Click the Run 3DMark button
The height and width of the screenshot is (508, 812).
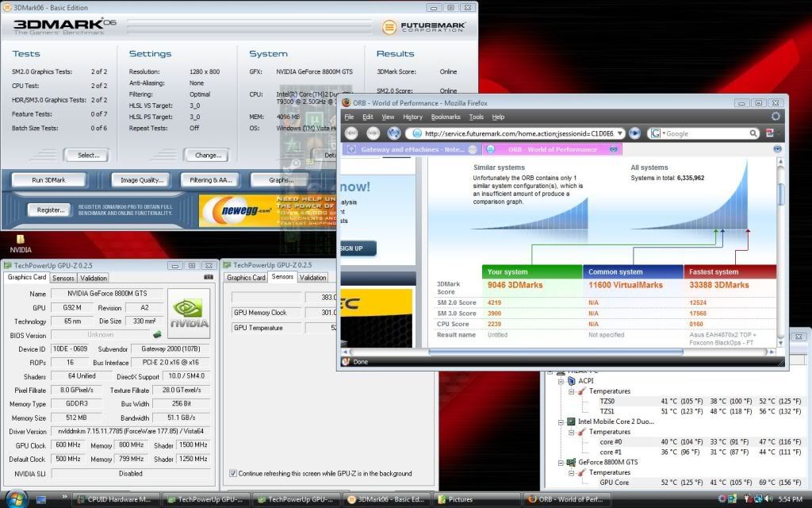click(48, 180)
